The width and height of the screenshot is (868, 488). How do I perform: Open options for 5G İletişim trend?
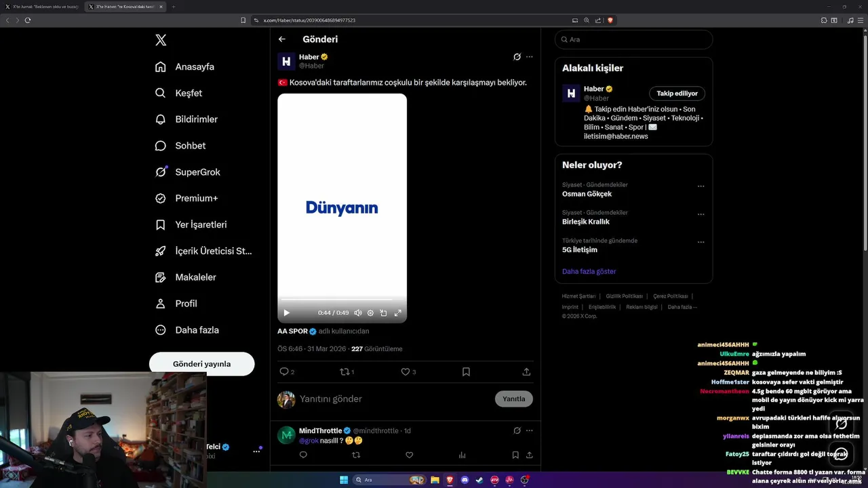click(x=701, y=242)
